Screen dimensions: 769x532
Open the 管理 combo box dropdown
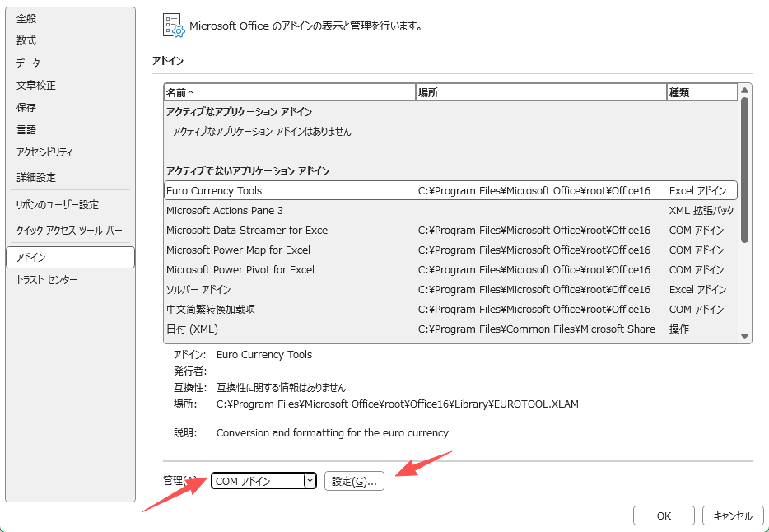tap(309, 480)
